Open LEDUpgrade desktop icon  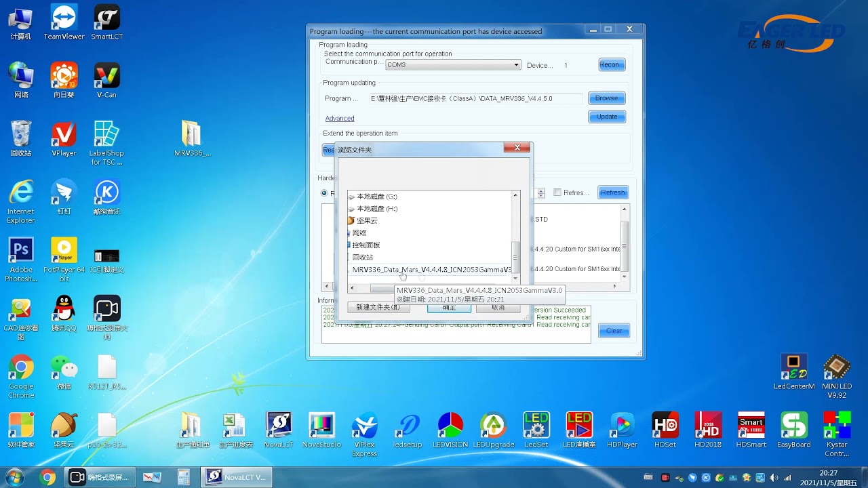[x=493, y=430]
